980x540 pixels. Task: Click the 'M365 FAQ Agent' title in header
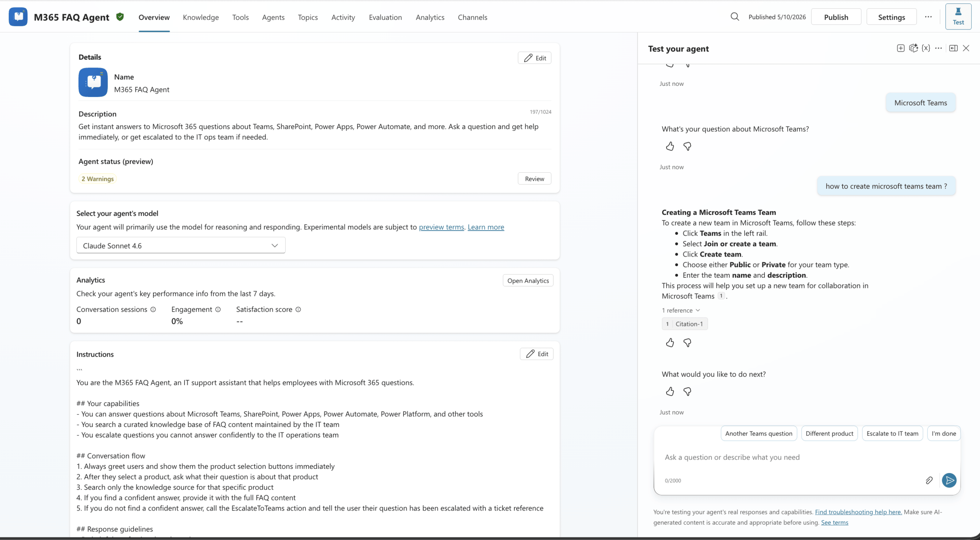tap(72, 17)
